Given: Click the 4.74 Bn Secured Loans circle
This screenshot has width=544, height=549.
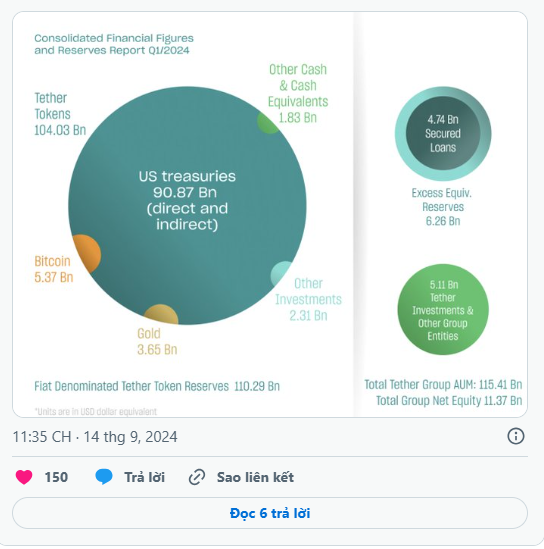Looking at the screenshot, I should click(x=443, y=133).
